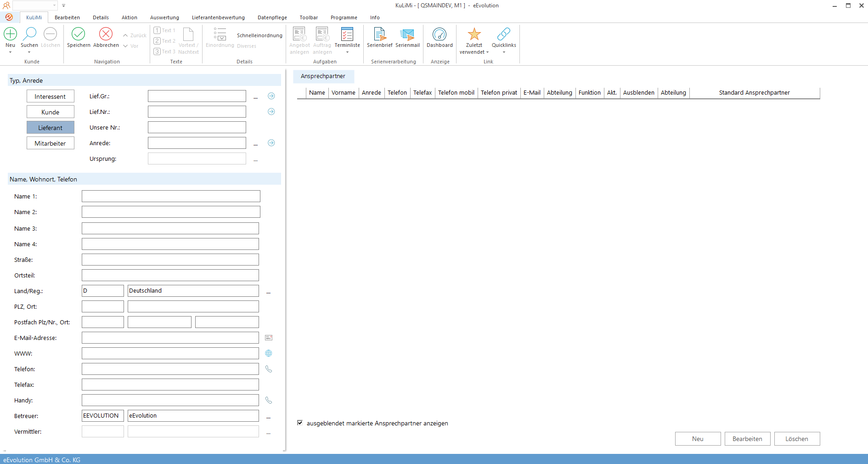Open Betreuer lookup ellipsis button
This screenshot has height=464, width=868.
(269, 417)
